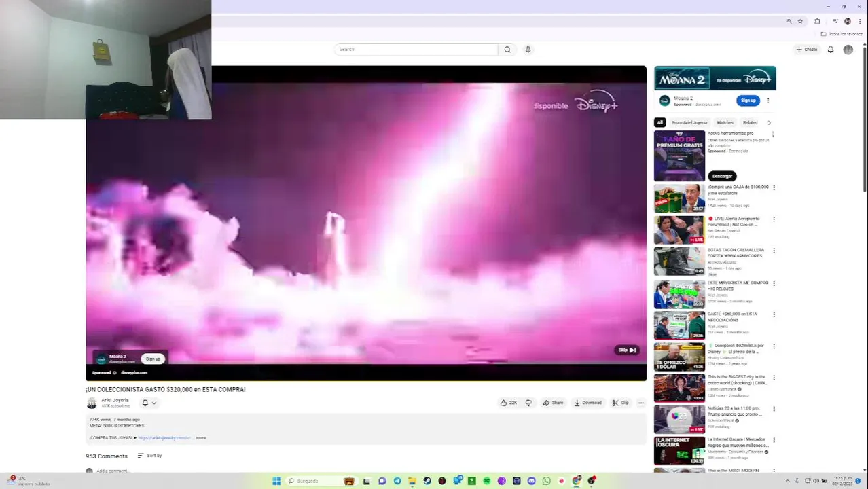This screenshot has width=868, height=489.
Task: Show hidden system tray icons chevron
Action: tap(788, 481)
